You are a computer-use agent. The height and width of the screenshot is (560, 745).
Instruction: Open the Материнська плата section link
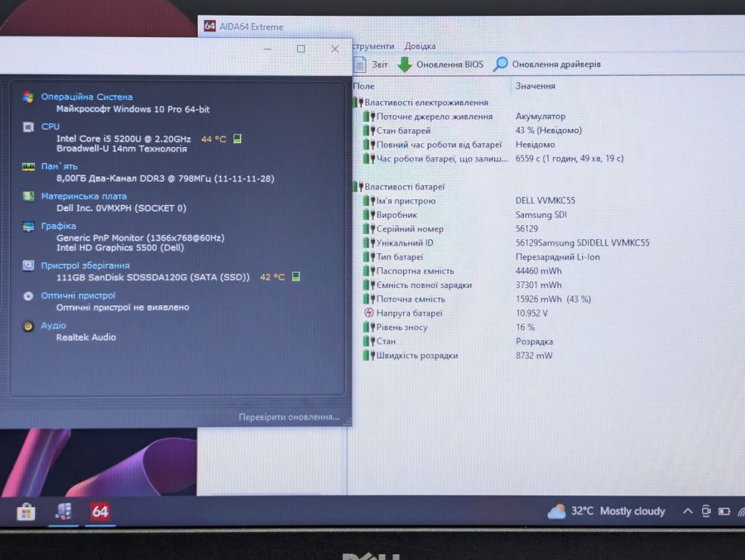click(x=84, y=196)
